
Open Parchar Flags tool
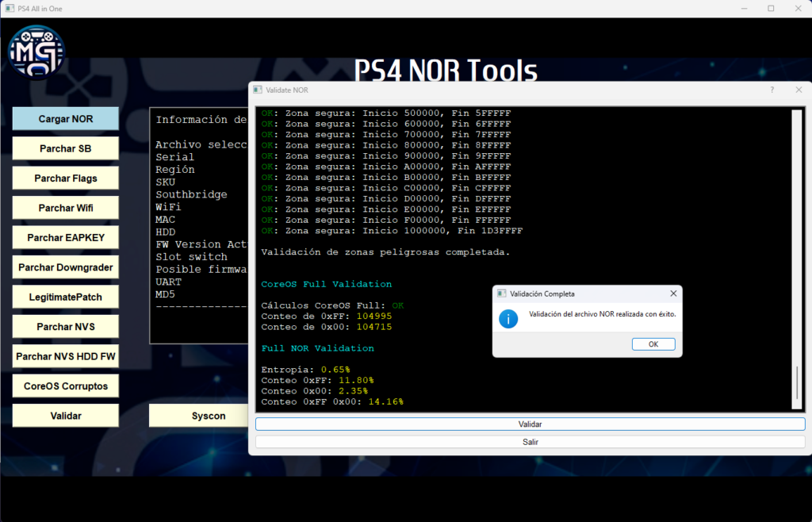point(66,178)
